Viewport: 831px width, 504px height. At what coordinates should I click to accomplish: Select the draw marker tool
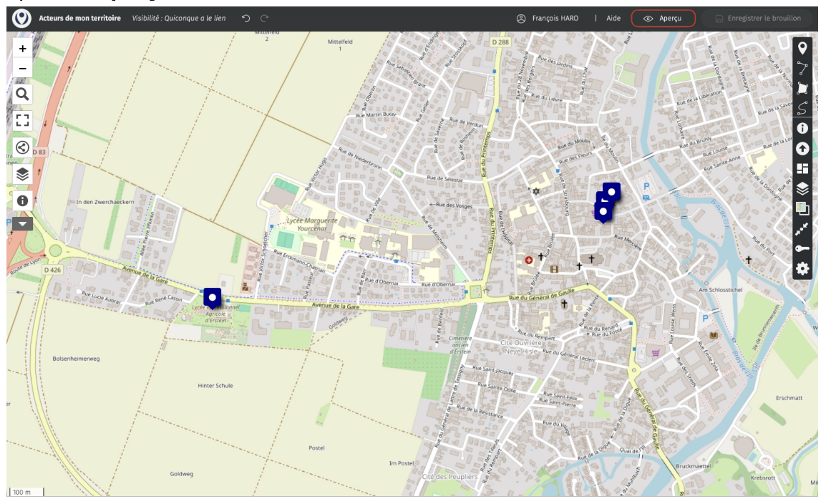coord(802,49)
